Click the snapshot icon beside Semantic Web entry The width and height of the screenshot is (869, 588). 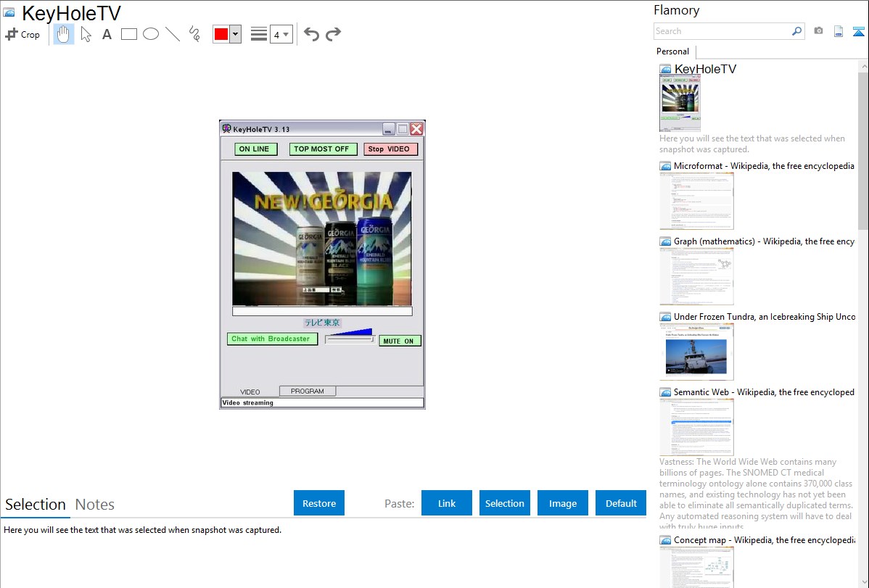click(x=665, y=392)
